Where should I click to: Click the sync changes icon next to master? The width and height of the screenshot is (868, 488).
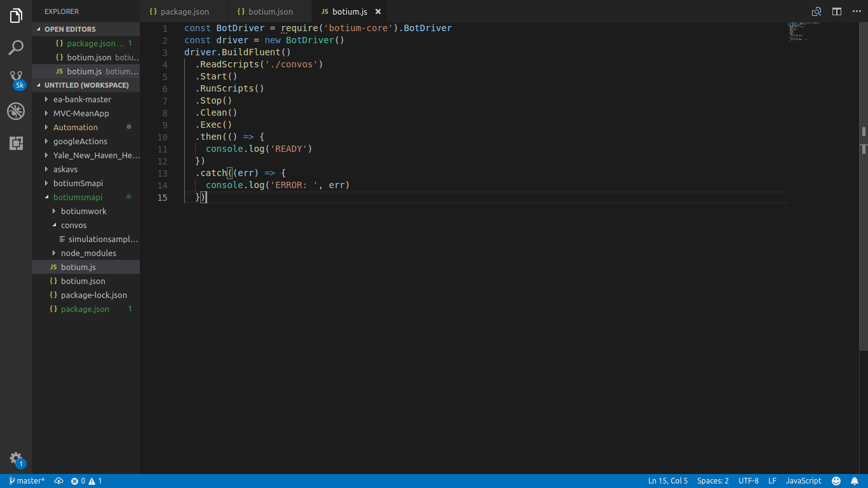(x=58, y=481)
